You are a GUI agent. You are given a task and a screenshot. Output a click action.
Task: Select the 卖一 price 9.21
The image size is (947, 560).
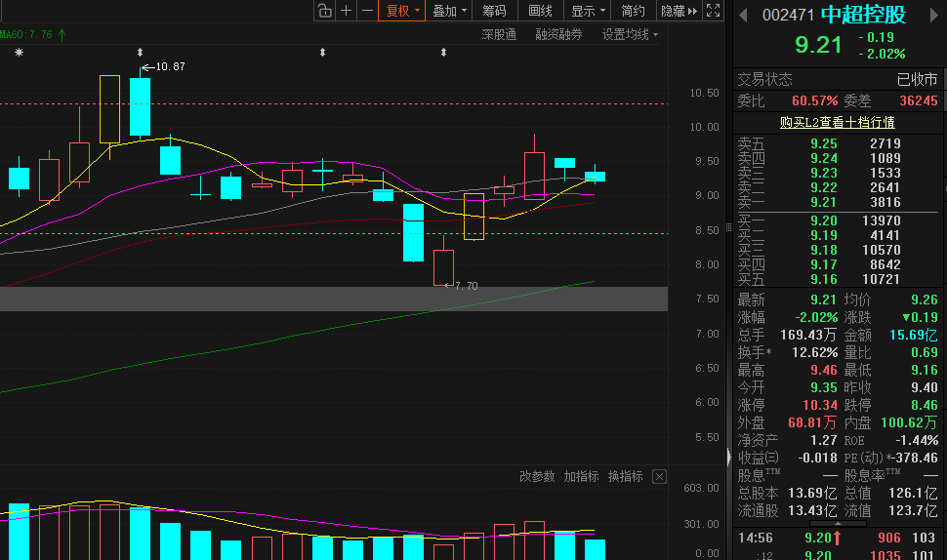[824, 202]
